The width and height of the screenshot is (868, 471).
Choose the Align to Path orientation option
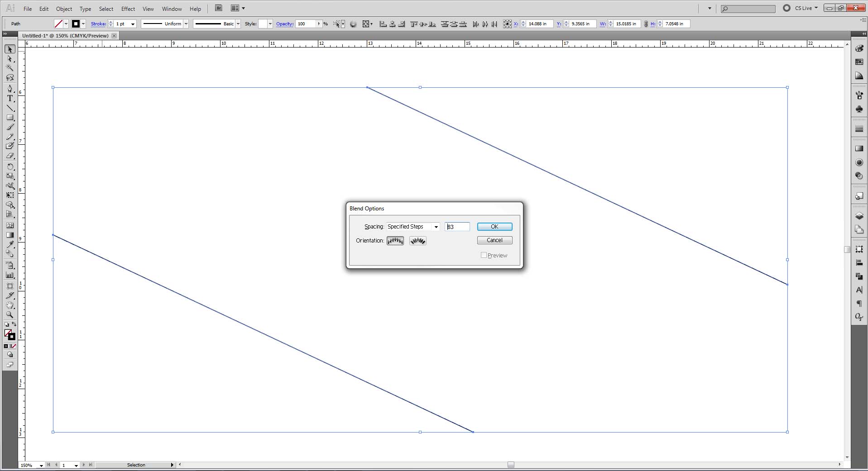417,240
